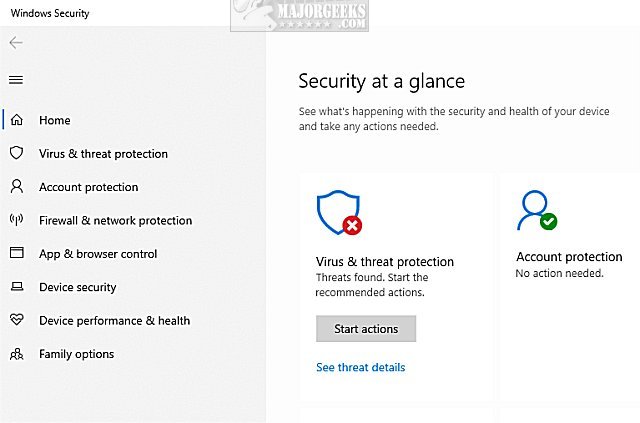This screenshot has height=423, width=640.
Task: Open Firewall antenna icon in sidebar
Action: (x=16, y=220)
